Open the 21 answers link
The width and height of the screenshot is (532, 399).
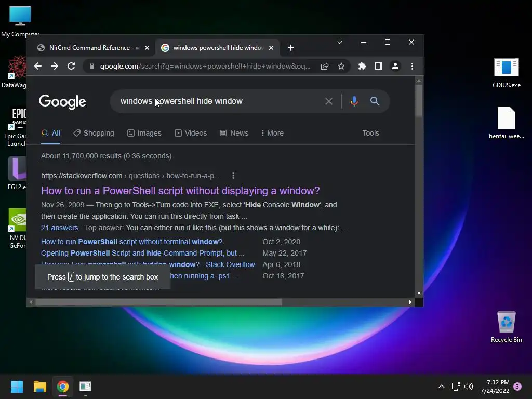click(x=59, y=228)
